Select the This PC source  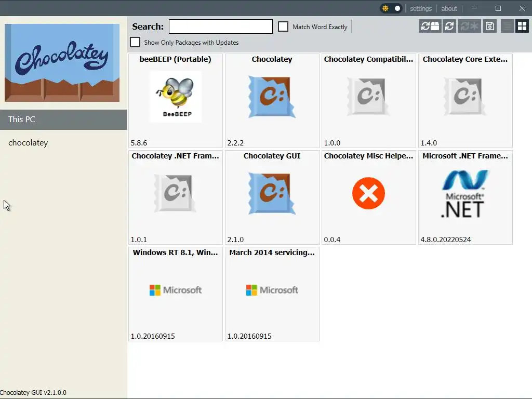click(63, 119)
